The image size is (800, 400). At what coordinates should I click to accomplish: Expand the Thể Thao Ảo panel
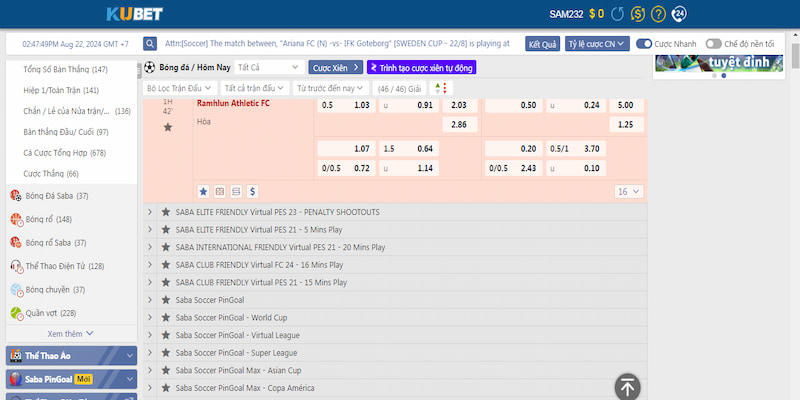click(x=71, y=356)
